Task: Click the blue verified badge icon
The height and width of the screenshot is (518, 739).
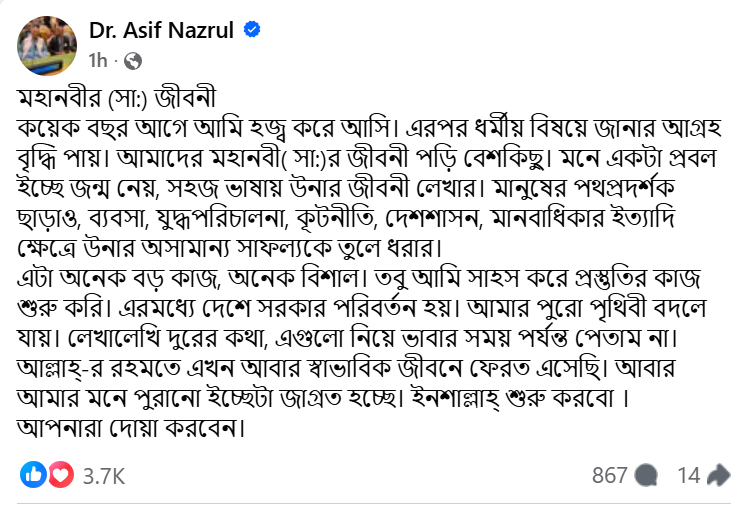Action: coord(254,30)
